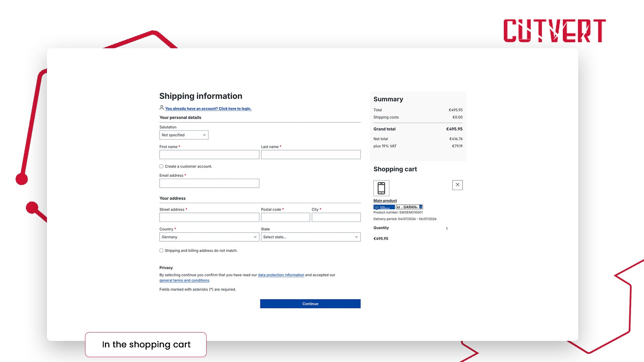Click the user account icon beside login link
The height and width of the screenshot is (362, 644).
point(162,108)
